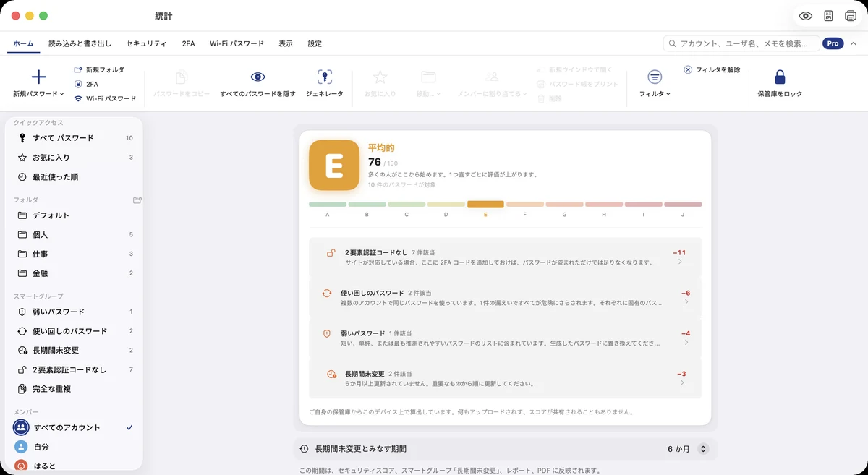The width and height of the screenshot is (868, 475).
Task: Select the 自分 member
Action: 74,447
